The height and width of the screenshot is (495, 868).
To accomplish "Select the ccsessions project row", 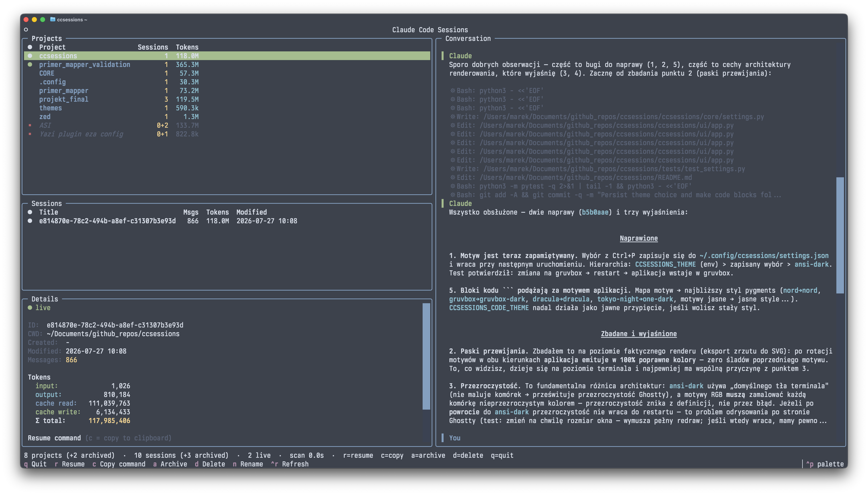I will (x=227, y=56).
